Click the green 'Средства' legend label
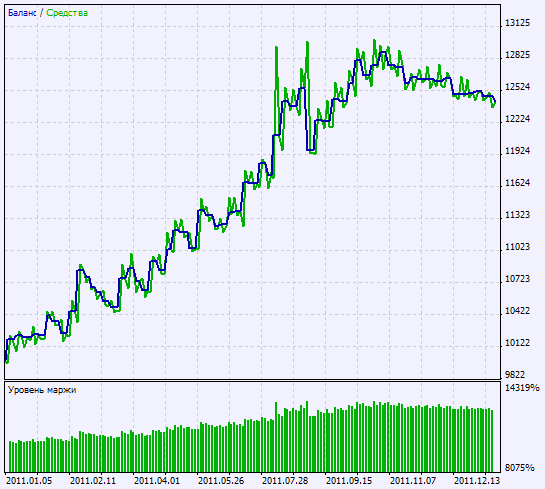This screenshot has height=489, width=545. coord(67,13)
